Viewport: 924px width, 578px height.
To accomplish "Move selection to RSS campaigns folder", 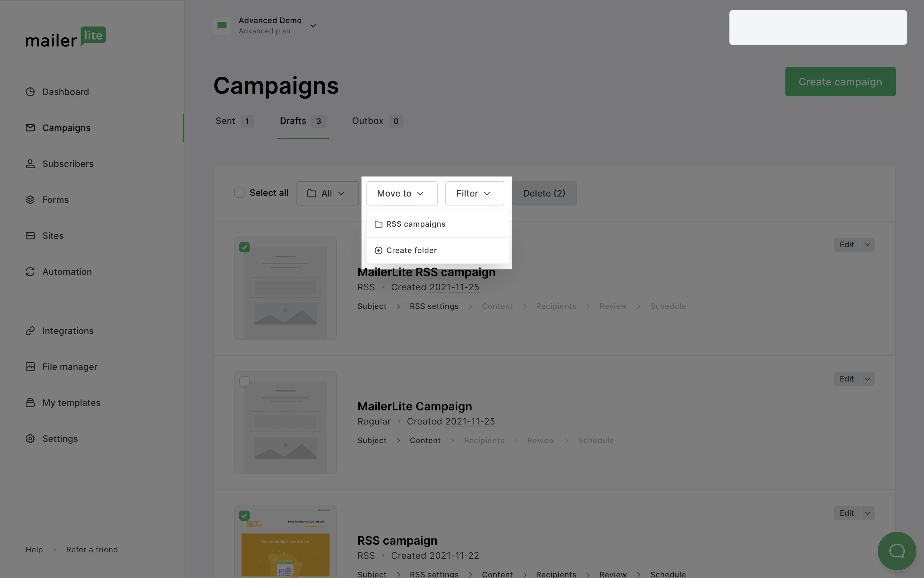I will [x=438, y=224].
